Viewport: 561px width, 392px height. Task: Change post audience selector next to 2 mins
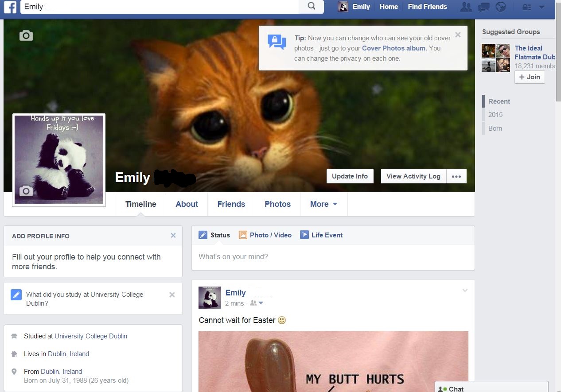(257, 303)
